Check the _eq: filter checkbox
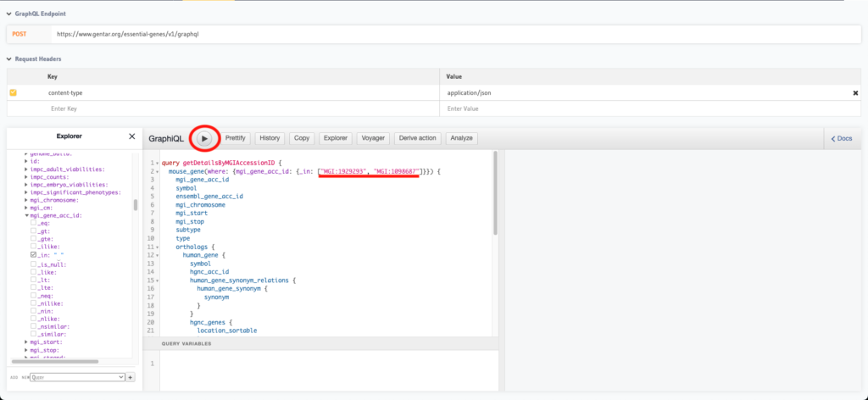The height and width of the screenshot is (400, 868). [33, 223]
